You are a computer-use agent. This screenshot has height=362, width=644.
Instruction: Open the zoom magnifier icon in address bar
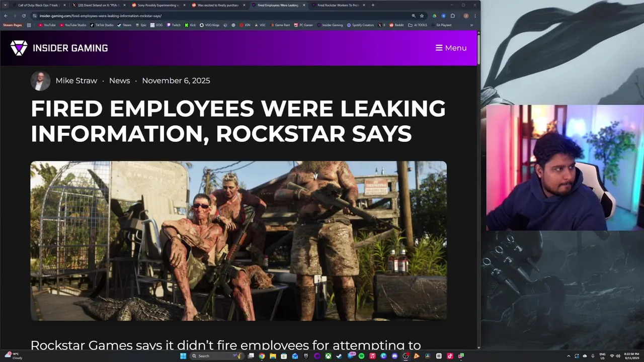[414, 16]
